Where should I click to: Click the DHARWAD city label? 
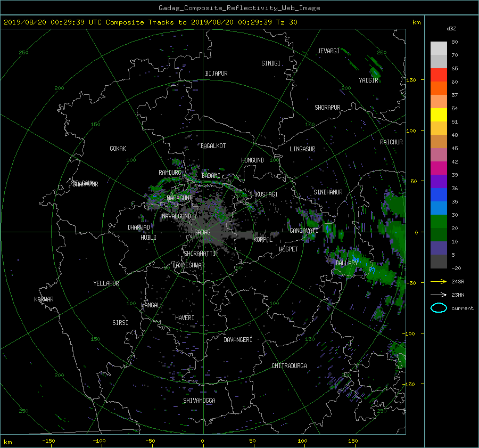tap(139, 227)
